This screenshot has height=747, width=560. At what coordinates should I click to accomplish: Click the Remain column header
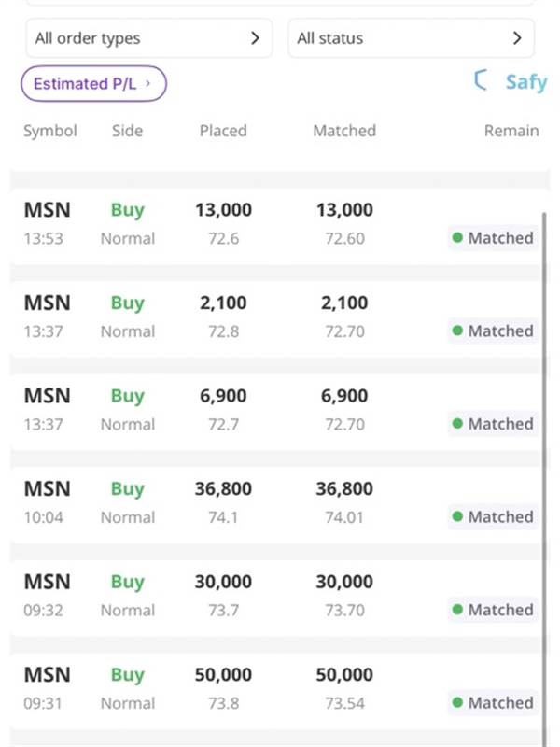(511, 131)
